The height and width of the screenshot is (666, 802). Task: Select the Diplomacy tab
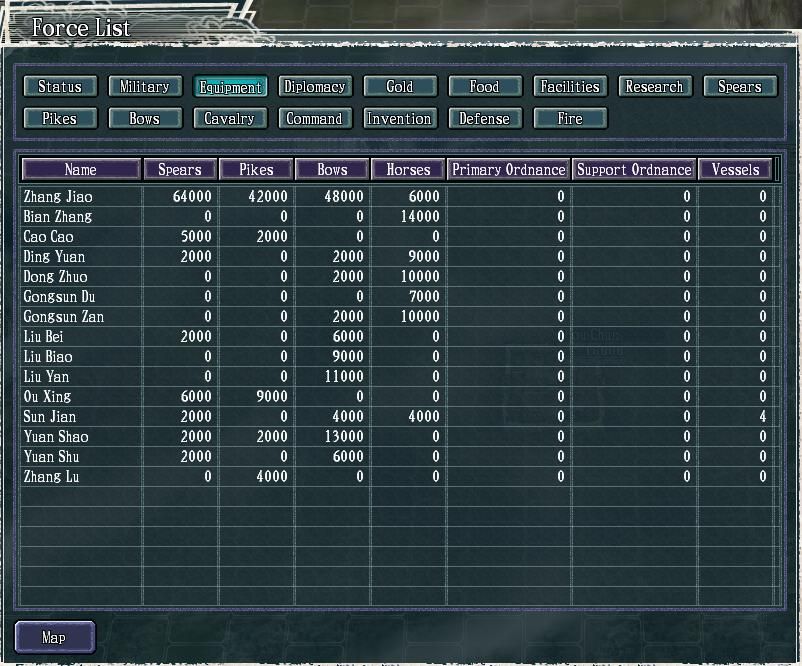(315, 87)
